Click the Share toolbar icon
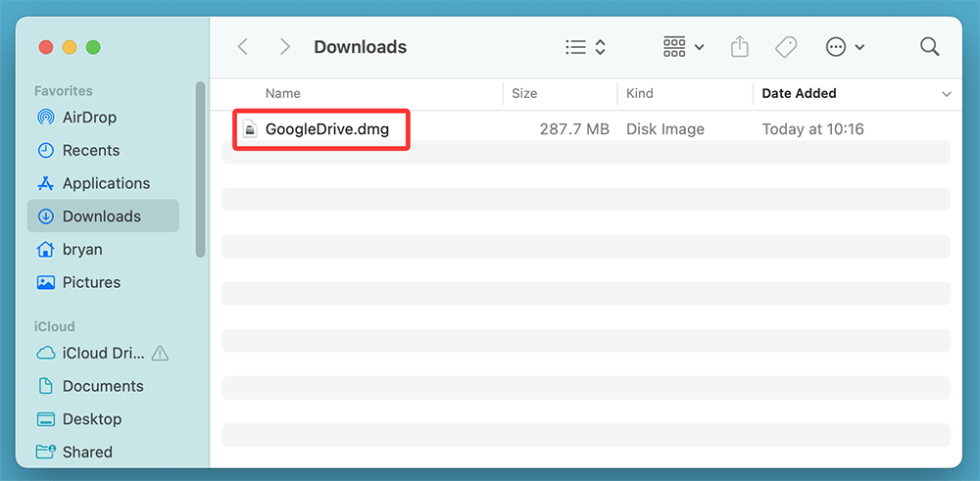This screenshot has height=481, width=980. click(x=739, y=47)
